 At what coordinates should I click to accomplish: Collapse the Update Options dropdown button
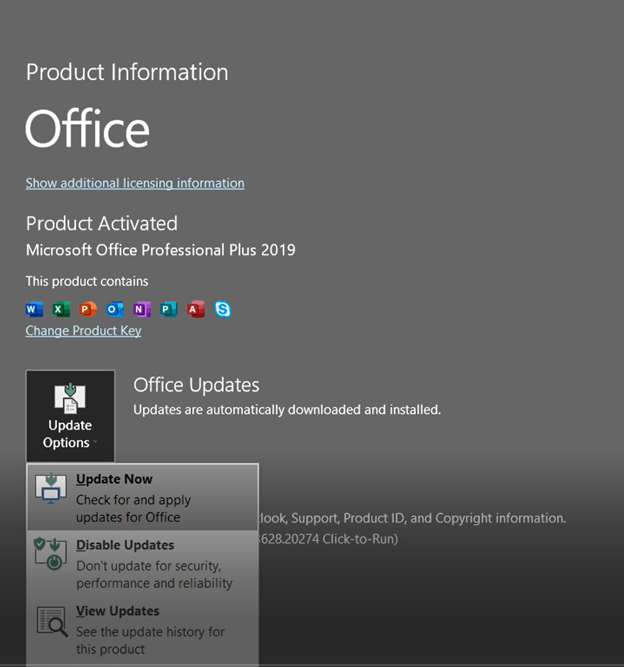click(x=70, y=416)
